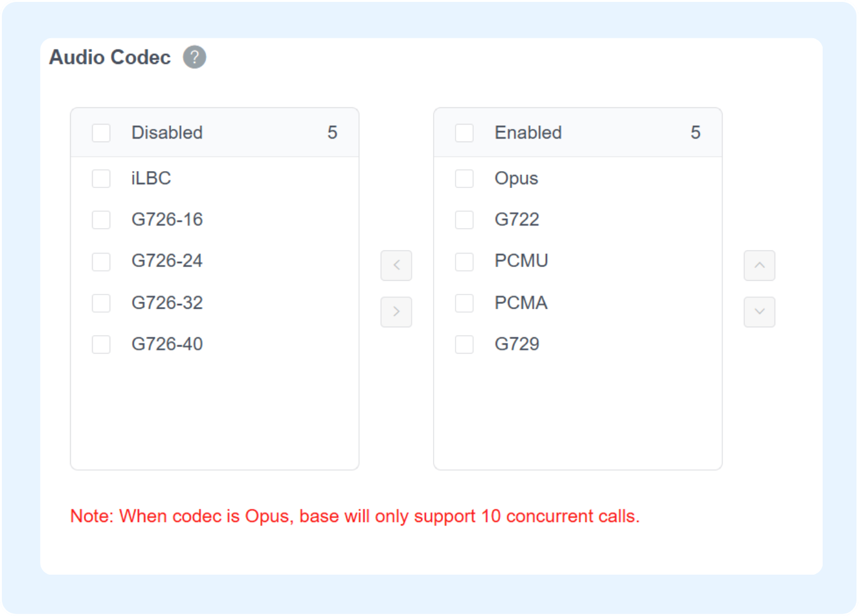Click the move up arrow button

759,266
